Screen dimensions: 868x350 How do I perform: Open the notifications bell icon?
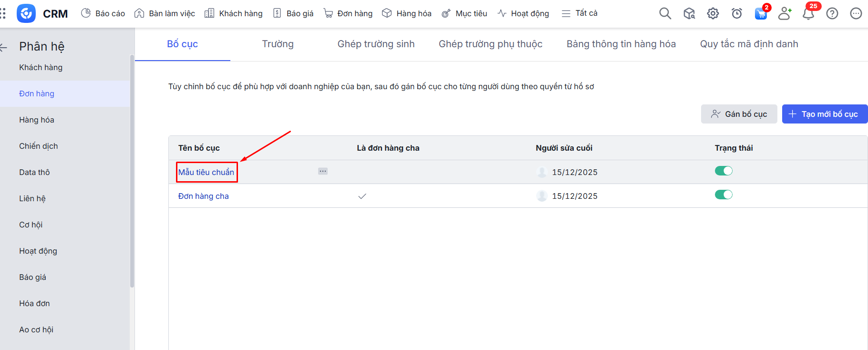[808, 13]
